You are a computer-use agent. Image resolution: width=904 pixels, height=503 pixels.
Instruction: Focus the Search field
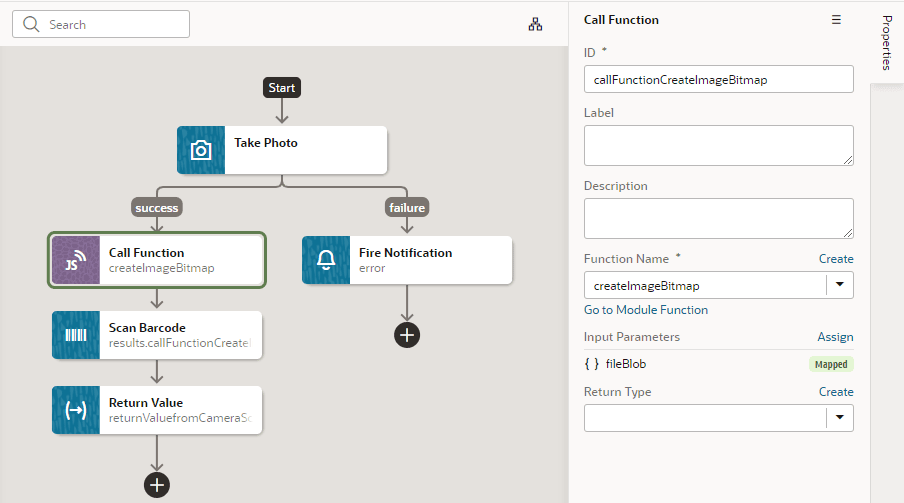(x=101, y=24)
